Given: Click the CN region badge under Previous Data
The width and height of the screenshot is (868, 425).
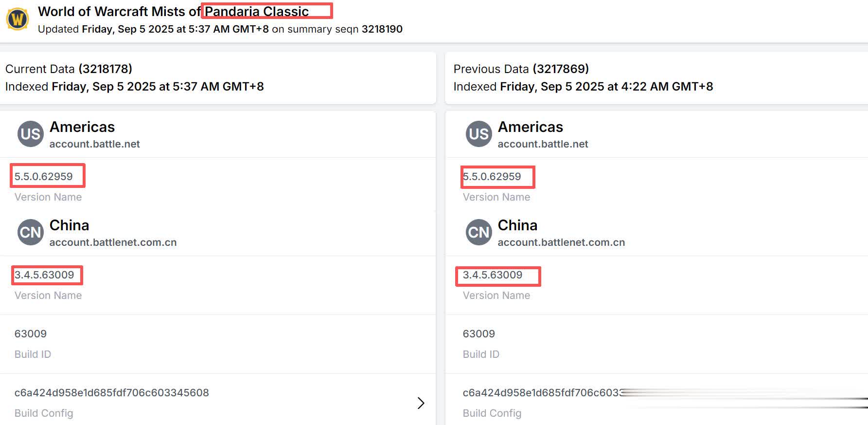Looking at the screenshot, I should pos(478,232).
